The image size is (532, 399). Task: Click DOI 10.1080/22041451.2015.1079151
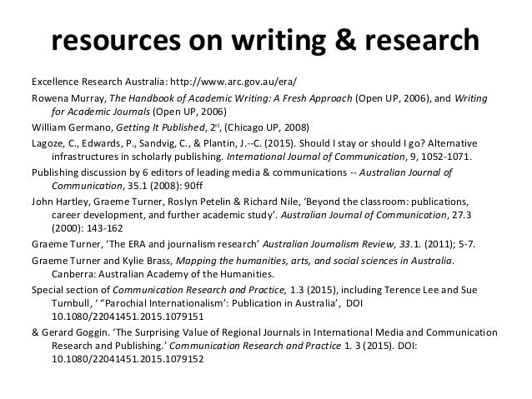128,317
